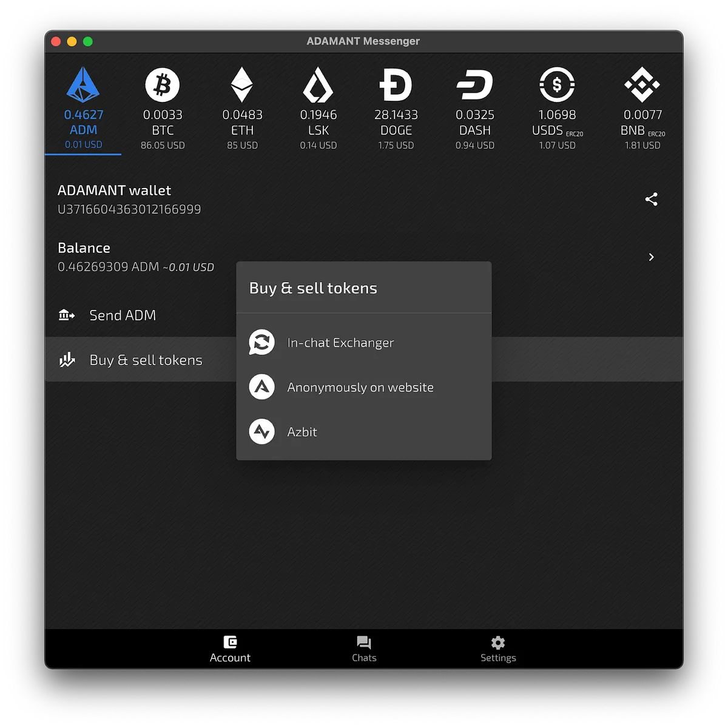Click Buy & sell tokens row

141,360
